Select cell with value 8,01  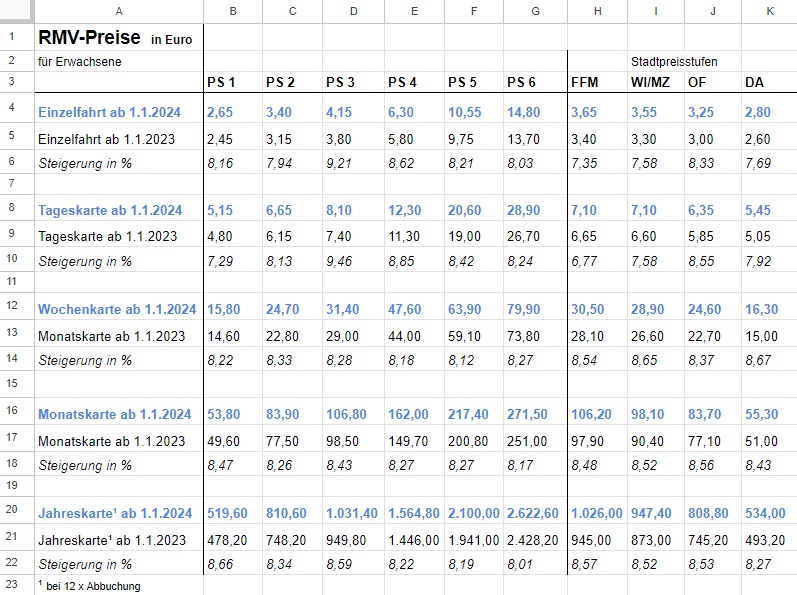click(x=535, y=564)
